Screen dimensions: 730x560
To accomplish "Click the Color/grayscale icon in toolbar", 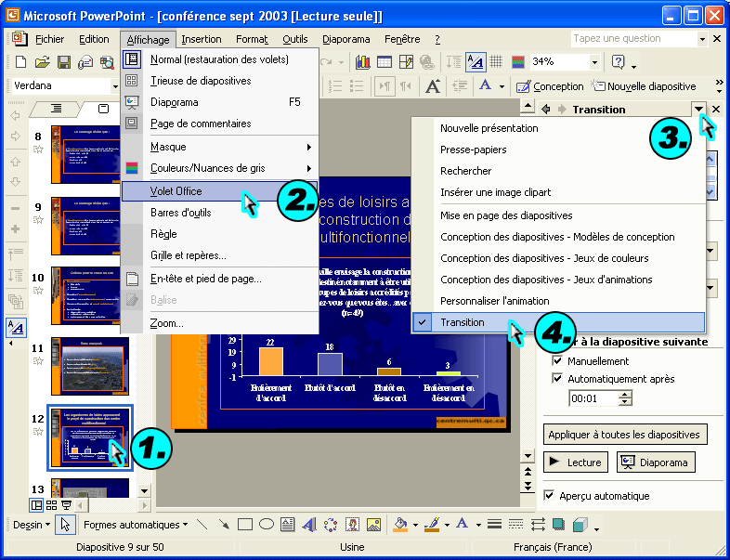I will [x=518, y=61].
